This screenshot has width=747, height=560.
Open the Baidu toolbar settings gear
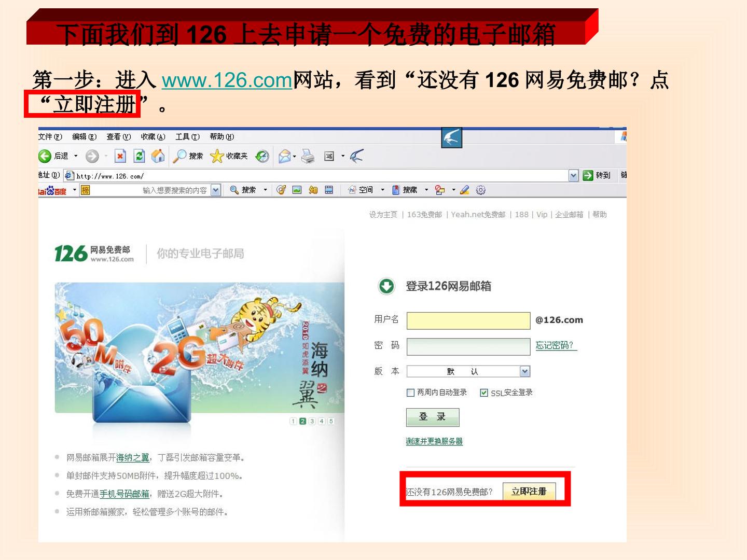tap(481, 190)
